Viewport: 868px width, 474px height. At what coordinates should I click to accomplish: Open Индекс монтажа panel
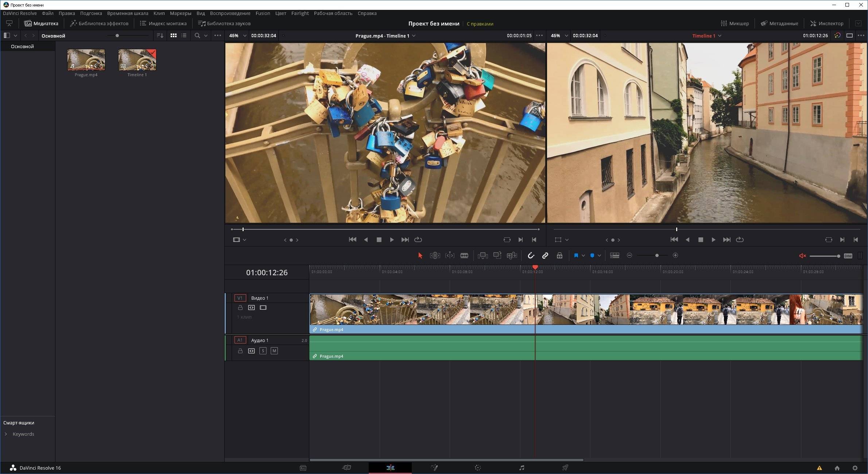pos(163,23)
